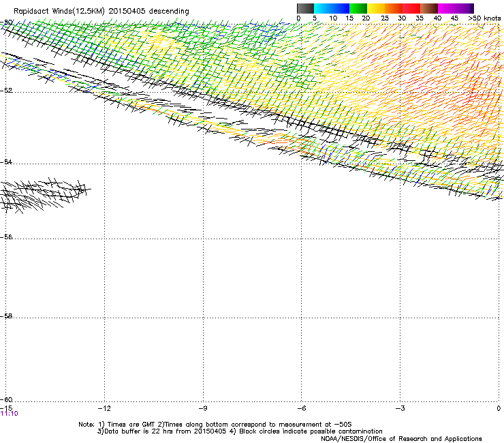Image resolution: width=504 pixels, height=443 pixels.
Task: Click the '-54' latitude axis label
Action: click(x=6, y=162)
